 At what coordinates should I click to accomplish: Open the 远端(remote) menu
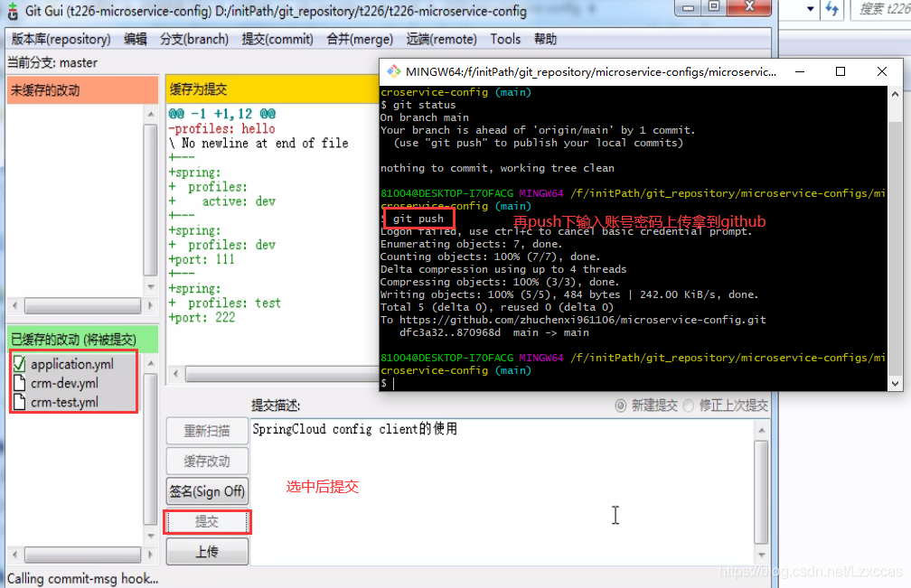point(442,39)
